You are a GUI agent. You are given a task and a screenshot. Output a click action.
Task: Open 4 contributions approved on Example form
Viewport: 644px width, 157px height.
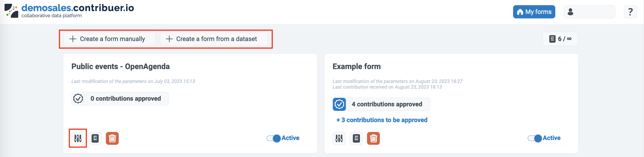(x=387, y=104)
